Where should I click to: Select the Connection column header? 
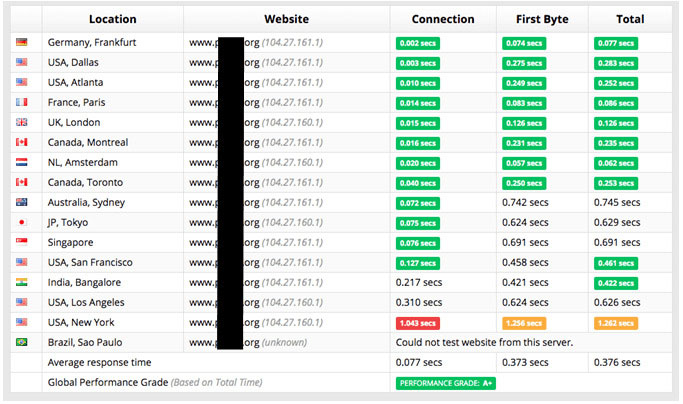[x=443, y=19]
